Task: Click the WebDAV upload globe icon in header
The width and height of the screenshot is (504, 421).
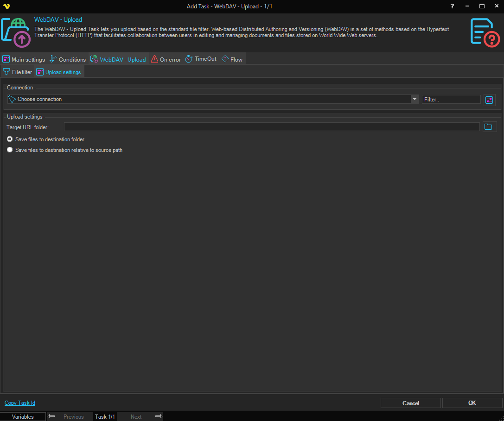Action: coord(16,32)
